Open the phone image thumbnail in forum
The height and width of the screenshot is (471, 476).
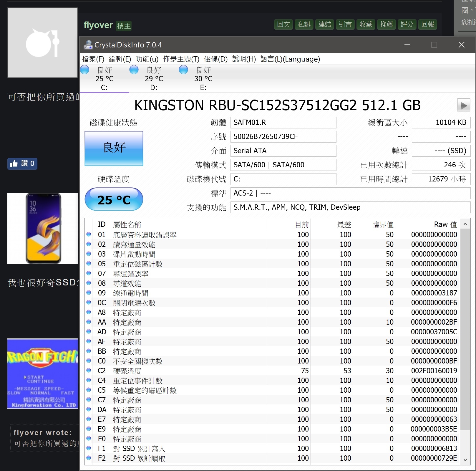(43, 228)
